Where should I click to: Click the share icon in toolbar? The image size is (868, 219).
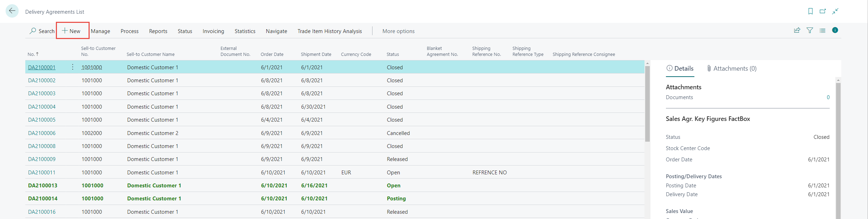click(797, 30)
